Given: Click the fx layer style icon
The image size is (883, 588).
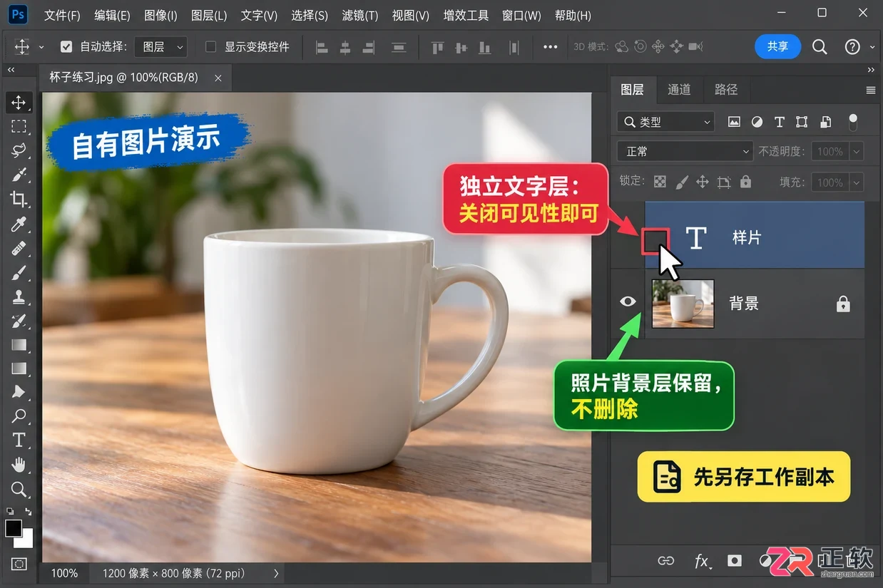Looking at the screenshot, I should 703,561.
